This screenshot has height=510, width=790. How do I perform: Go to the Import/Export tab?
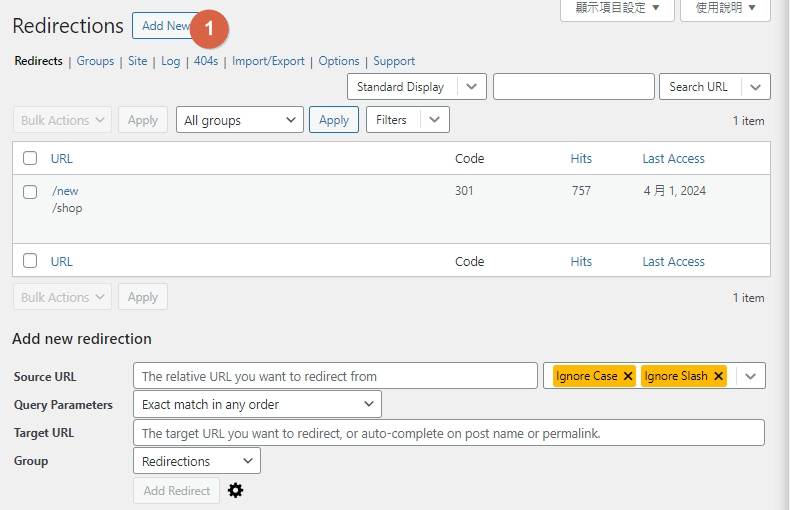coord(268,61)
